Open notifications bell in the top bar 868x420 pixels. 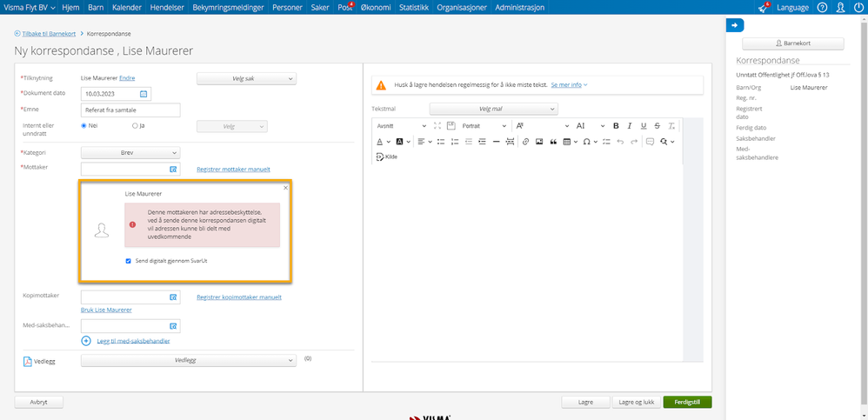click(765, 7)
